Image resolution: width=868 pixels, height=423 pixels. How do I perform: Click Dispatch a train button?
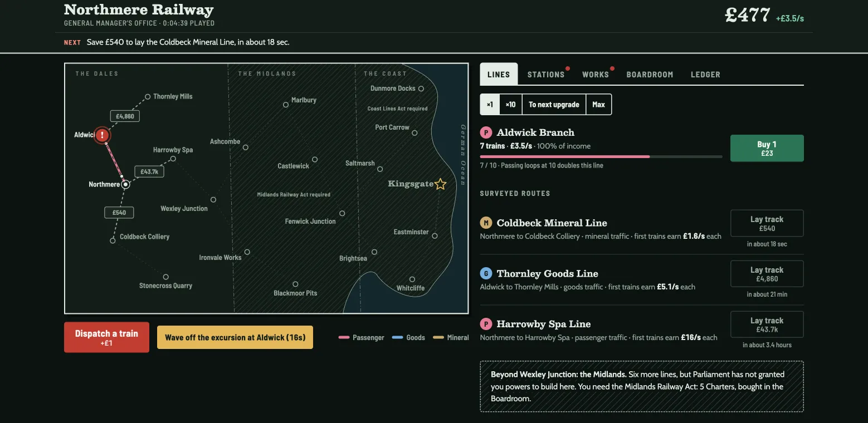(106, 337)
